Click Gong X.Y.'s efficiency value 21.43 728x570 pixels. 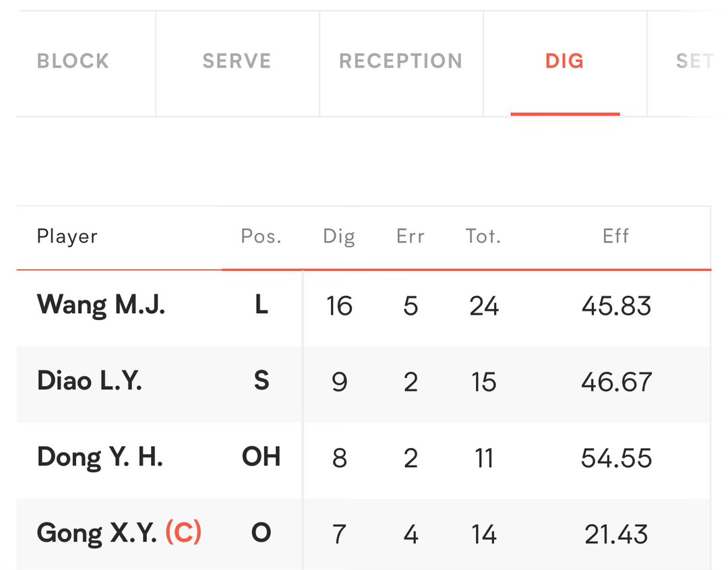point(616,534)
